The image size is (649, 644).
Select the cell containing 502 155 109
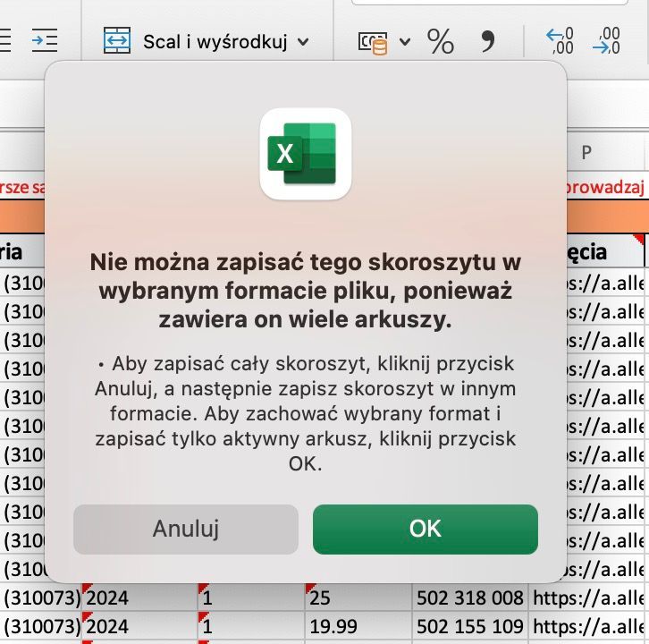[x=470, y=626]
